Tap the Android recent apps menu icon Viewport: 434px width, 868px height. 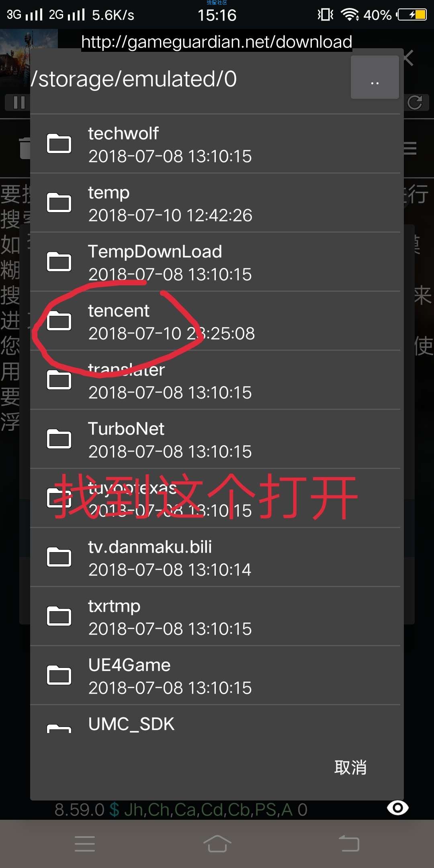pos(85,843)
